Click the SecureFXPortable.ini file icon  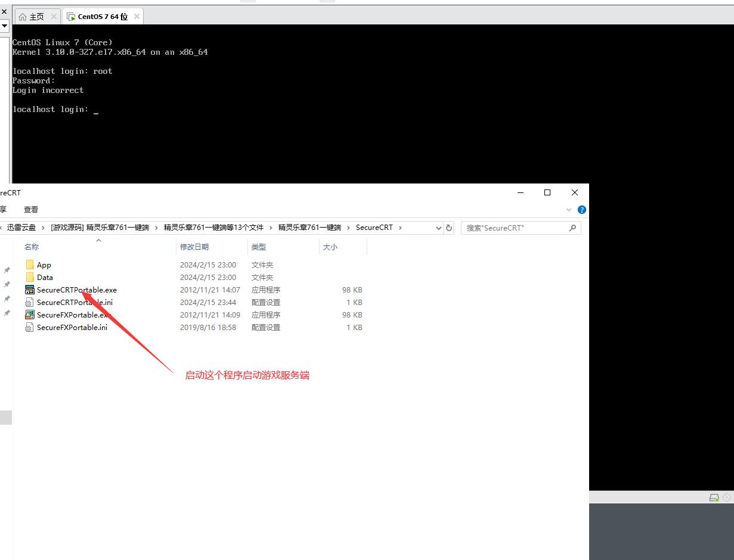(30, 328)
